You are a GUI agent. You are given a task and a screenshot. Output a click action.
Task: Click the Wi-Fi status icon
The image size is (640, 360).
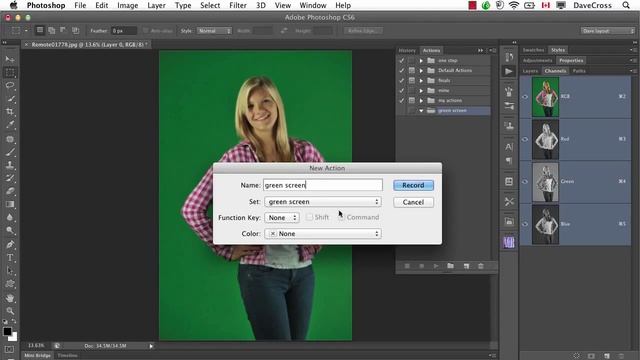coord(514,5)
